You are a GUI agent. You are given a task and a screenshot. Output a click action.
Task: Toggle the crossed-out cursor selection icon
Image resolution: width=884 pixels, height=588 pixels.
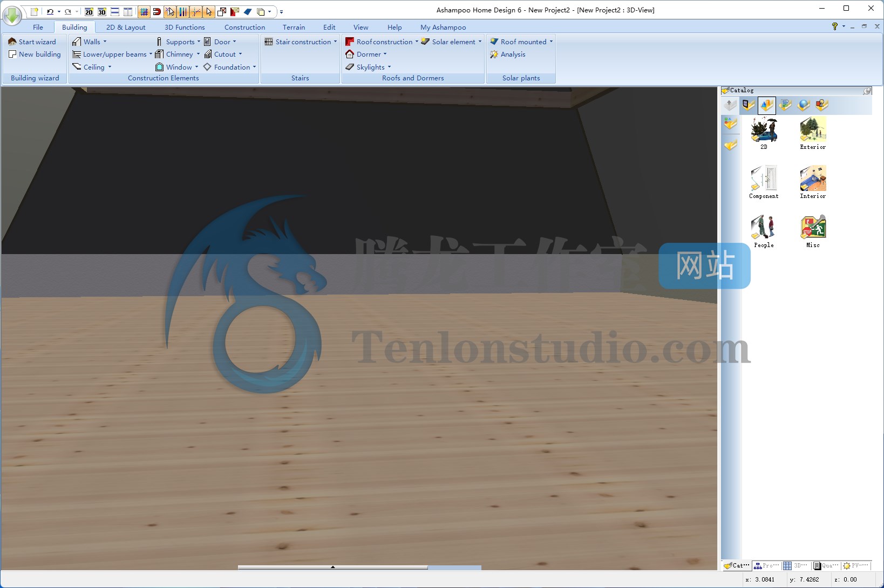click(170, 11)
